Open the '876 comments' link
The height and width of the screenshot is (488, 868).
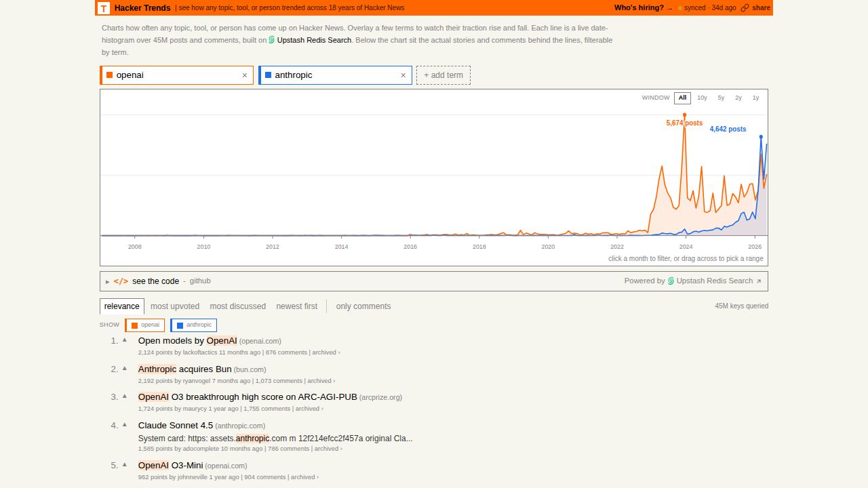[x=286, y=352]
